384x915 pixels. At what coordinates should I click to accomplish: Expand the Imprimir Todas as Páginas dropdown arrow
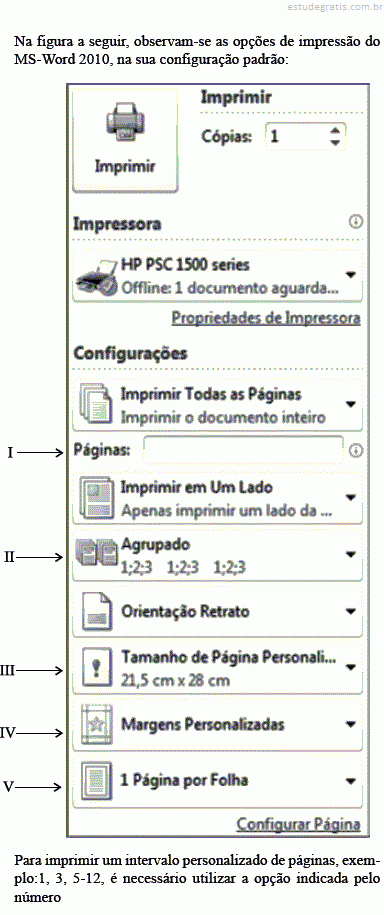click(x=350, y=404)
